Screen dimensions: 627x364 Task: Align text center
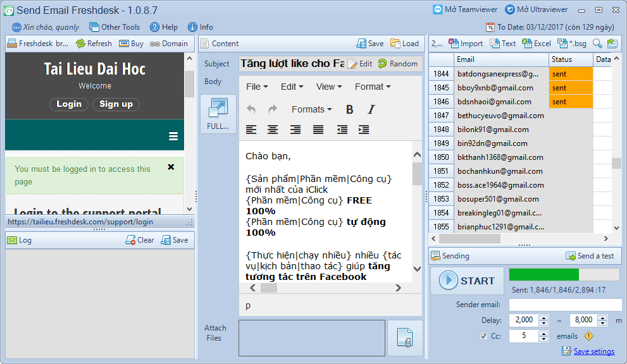[x=273, y=130]
